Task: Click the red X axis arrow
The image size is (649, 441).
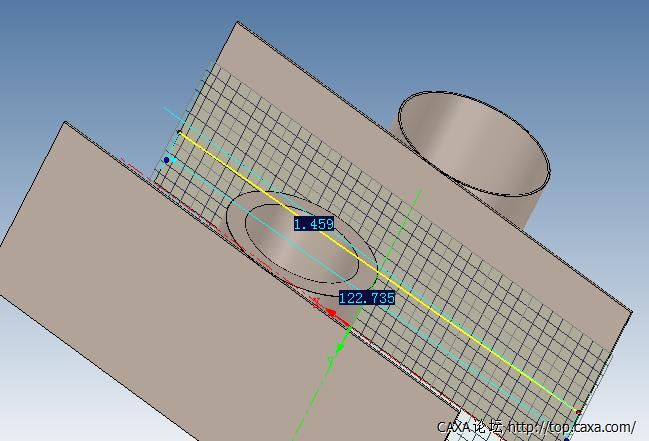Action: tap(337, 316)
